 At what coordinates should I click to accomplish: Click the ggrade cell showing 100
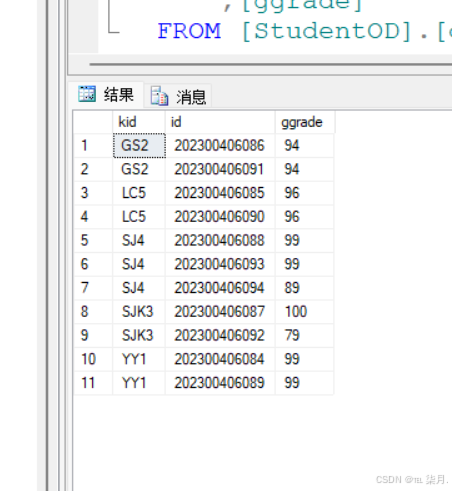pos(304,312)
